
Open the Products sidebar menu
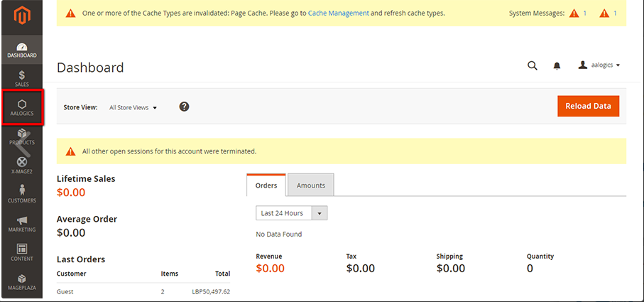(22, 136)
